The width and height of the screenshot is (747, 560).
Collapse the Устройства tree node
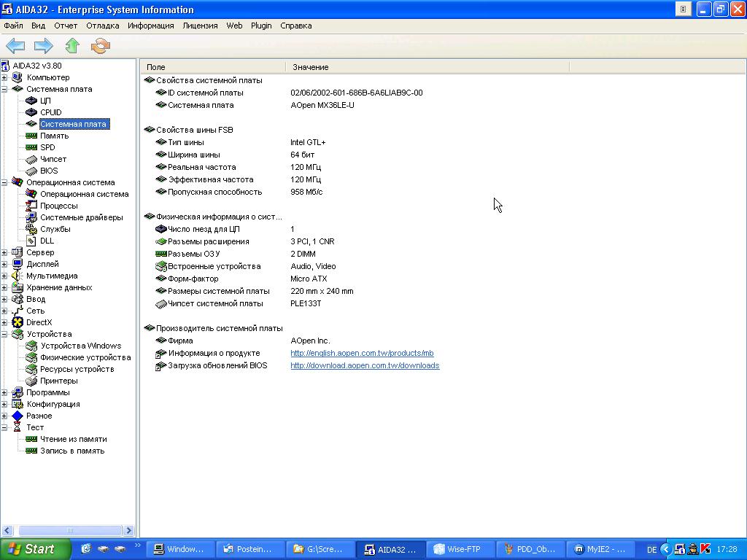tap(4, 334)
